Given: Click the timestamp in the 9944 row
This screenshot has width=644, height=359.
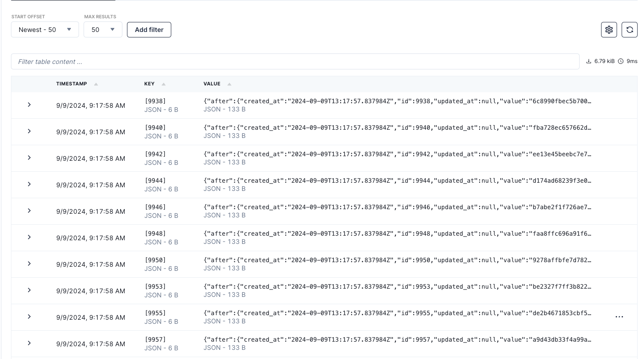Looking at the screenshot, I should (x=90, y=185).
